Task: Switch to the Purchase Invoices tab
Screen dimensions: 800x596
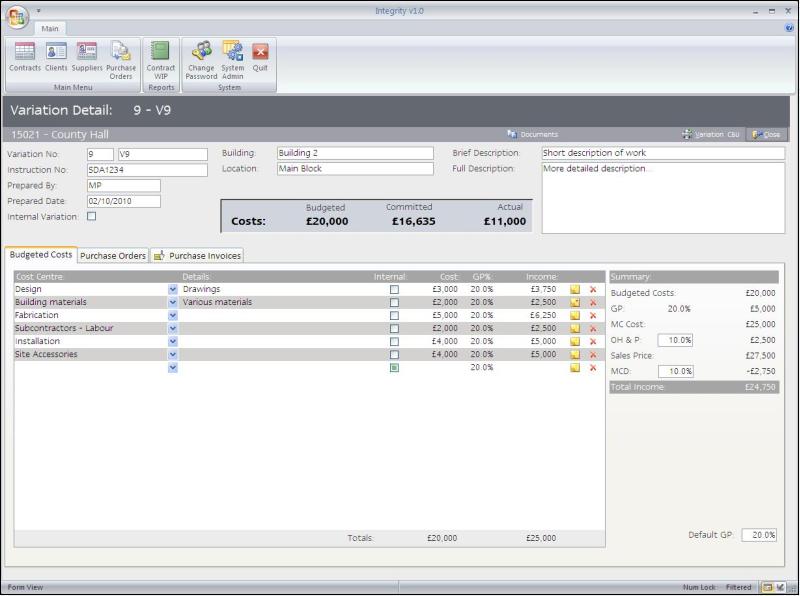Action: (x=197, y=256)
